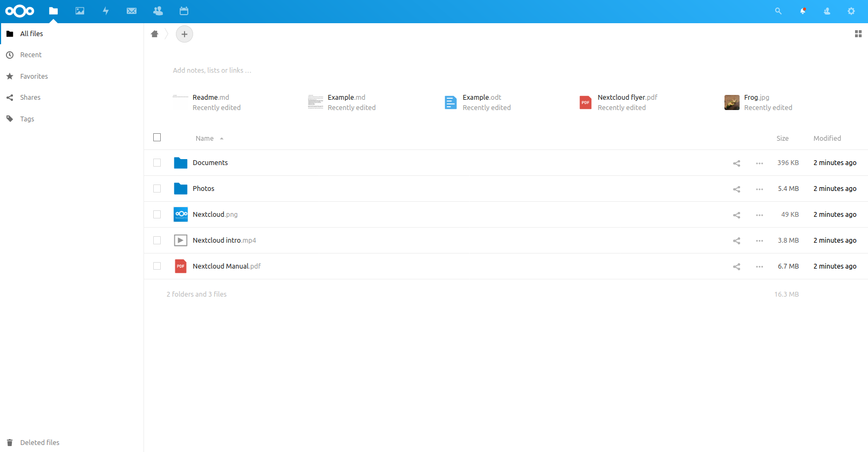Open the Documents folder name
The width and height of the screenshot is (868, 452).
(210, 163)
